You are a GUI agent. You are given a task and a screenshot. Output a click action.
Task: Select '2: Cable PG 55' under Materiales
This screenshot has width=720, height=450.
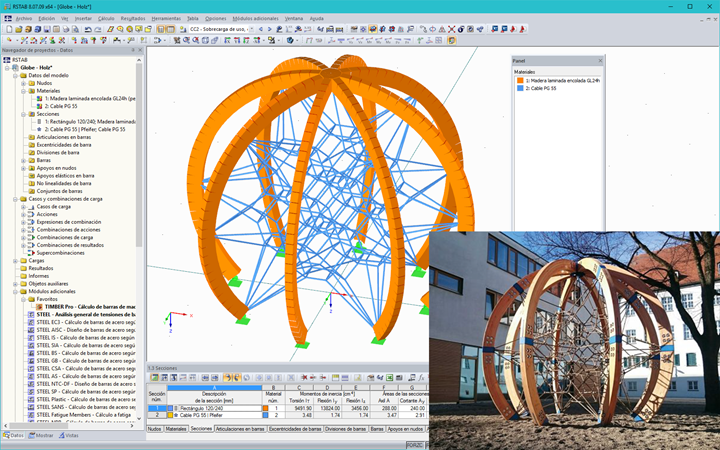tap(61, 106)
